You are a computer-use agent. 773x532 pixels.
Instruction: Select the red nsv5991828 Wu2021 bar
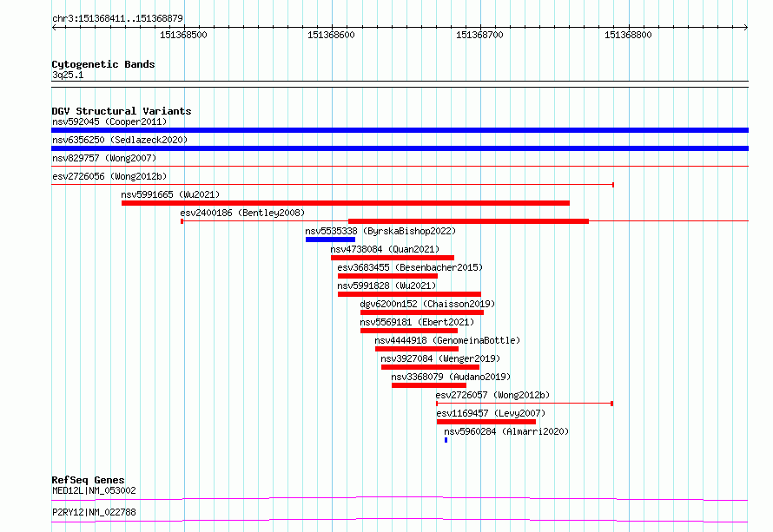[x=409, y=294]
